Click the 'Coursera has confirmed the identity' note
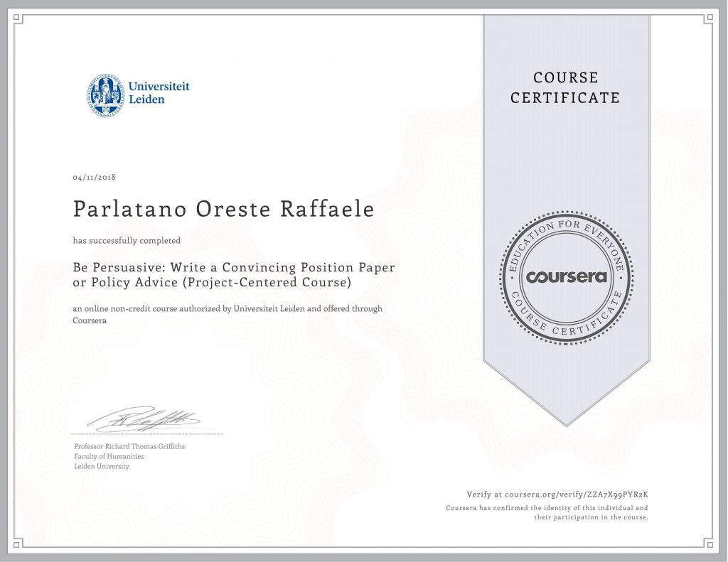Image resolution: width=728 pixels, height=562 pixels. [x=547, y=512]
